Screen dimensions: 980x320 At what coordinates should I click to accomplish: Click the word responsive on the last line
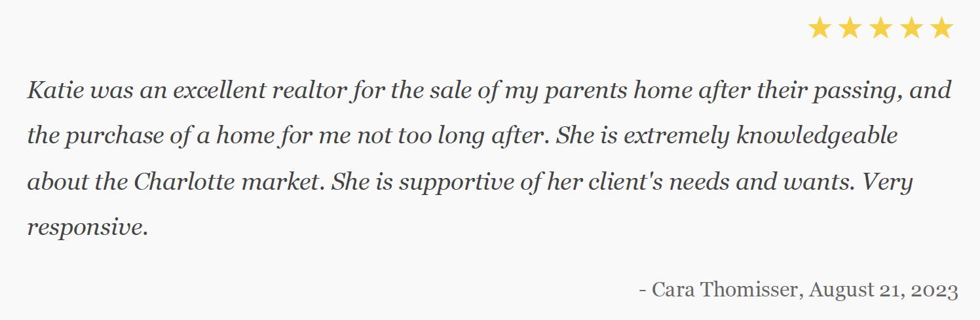coord(85,227)
